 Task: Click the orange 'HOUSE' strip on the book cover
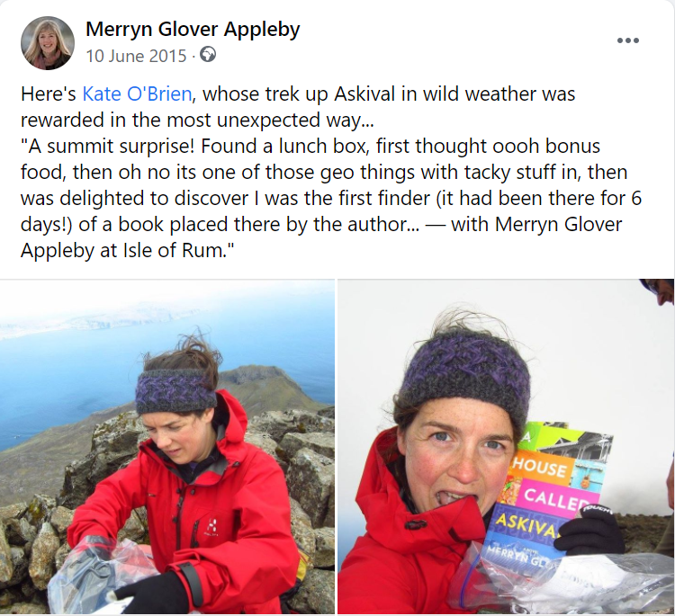click(x=542, y=467)
